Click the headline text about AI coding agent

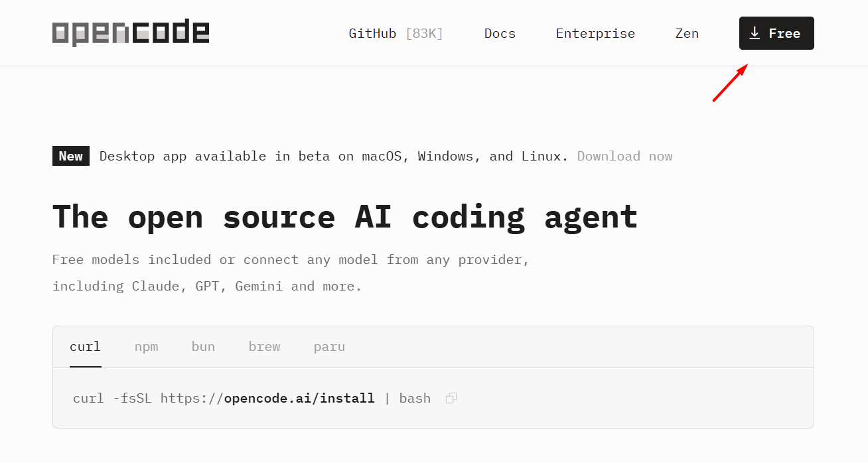click(x=344, y=216)
